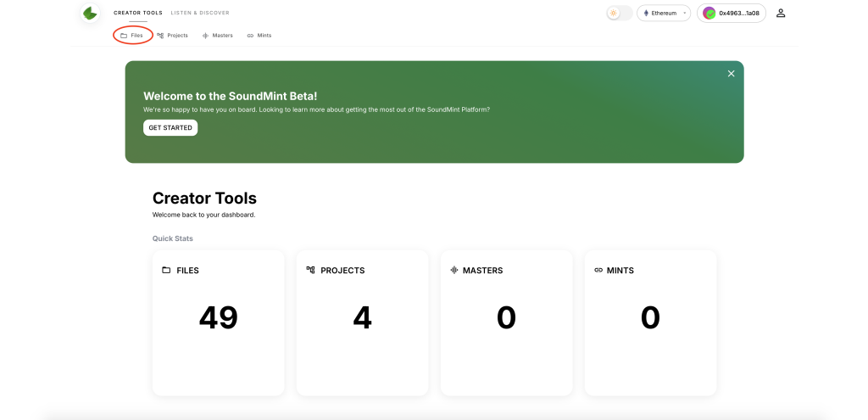The width and height of the screenshot is (868, 420).
Task: Click 'Welcome back to your dashboard.' text
Action: (203, 215)
